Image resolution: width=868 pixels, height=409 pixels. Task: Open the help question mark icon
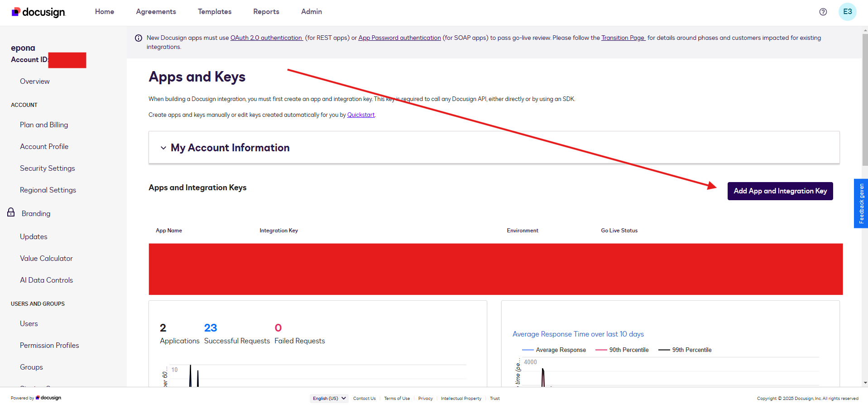823,12
